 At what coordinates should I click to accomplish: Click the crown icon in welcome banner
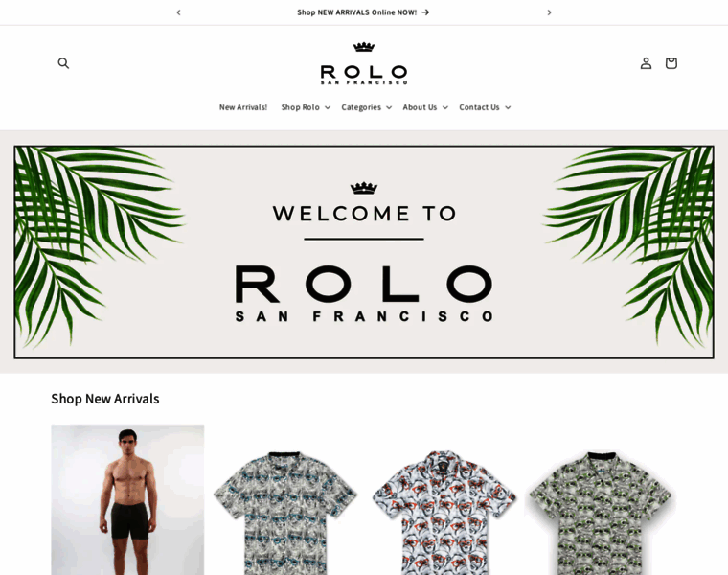364,188
